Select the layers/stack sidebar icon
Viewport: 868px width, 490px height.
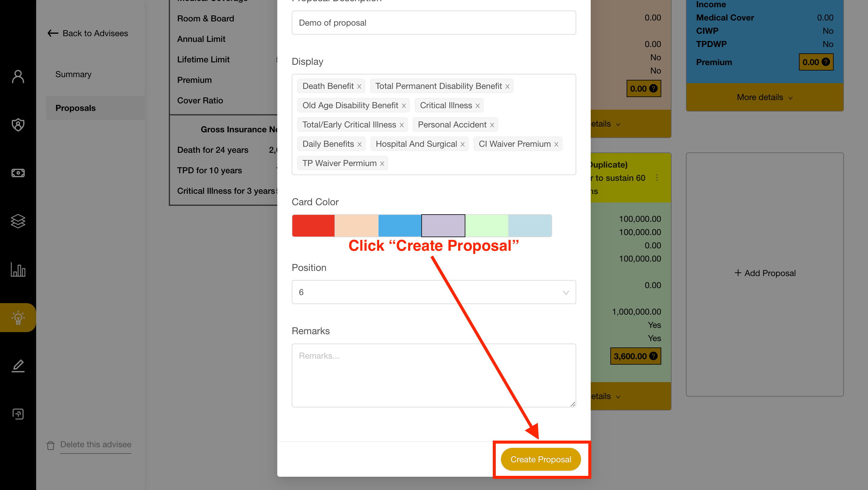[18, 221]
